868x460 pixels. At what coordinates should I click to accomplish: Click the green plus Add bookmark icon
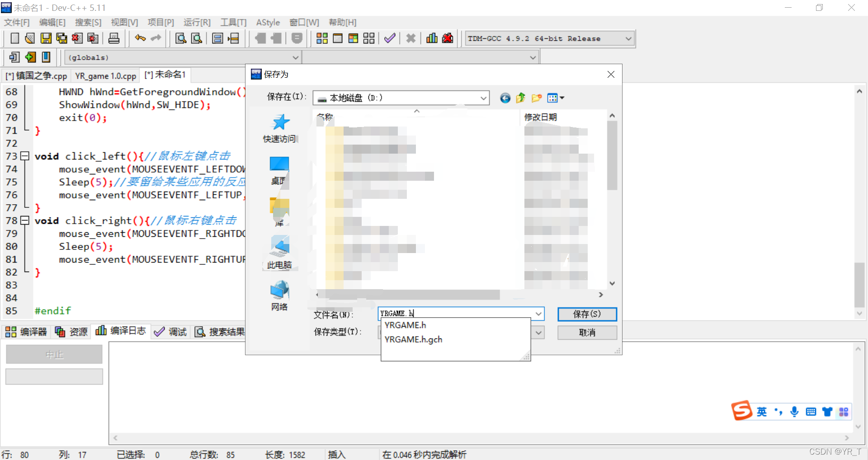pyautogui.click(x=30, y=57)
